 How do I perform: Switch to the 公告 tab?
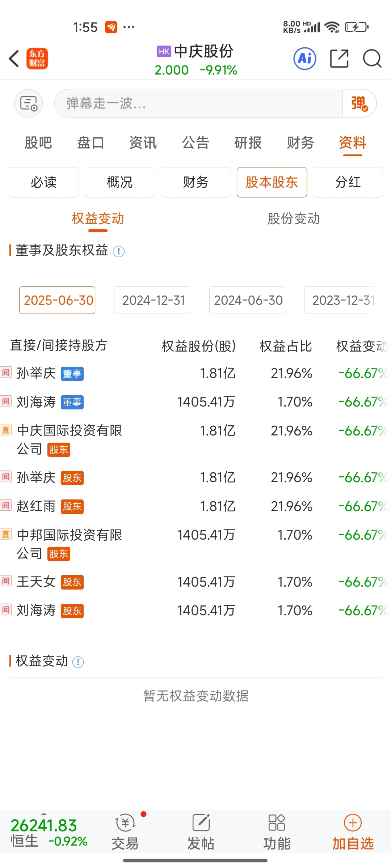coord(195,142)
